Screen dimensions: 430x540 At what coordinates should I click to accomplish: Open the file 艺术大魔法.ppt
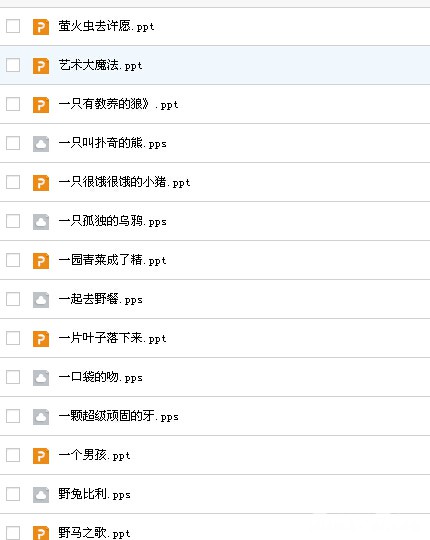[100, 65]
